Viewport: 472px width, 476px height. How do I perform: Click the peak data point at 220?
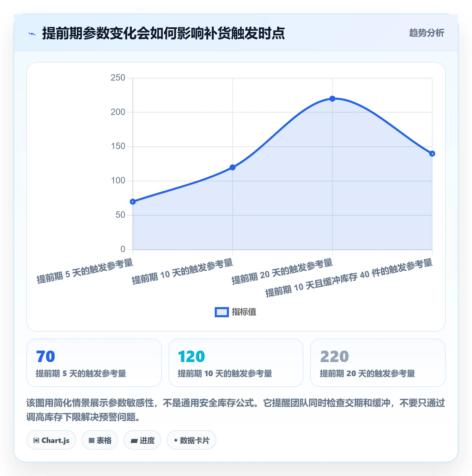pyautogui.click(x=332, y=99)
